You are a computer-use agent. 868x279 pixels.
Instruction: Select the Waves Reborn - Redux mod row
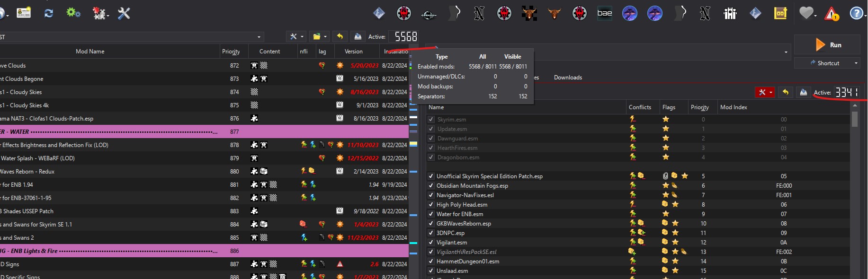click(204, 171)
